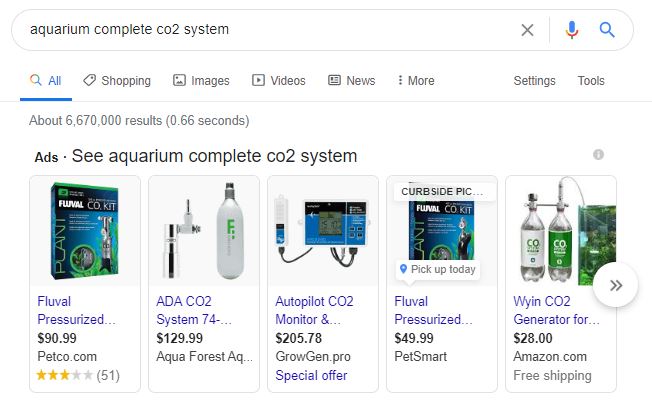This screenshot has height=405, width=652.
Task: Click the Wyin CO2 Generator product image
Action: (560, 232)
